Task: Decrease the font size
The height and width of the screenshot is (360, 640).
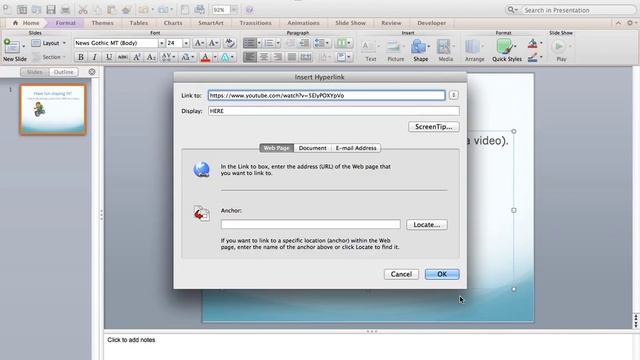Action: (213, 43)
